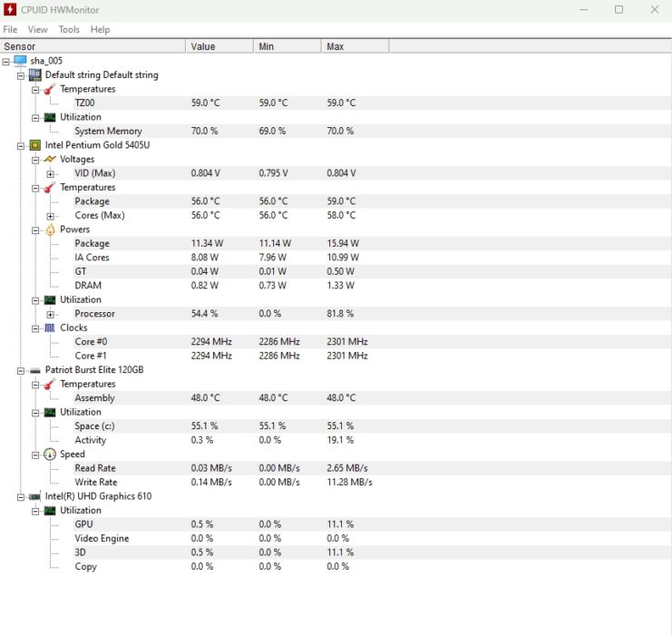Image resolution: width=672 pixels, height=636 pixels.
Task: Expand the Cores (Max) temperature entry
Action: [50, 216]
